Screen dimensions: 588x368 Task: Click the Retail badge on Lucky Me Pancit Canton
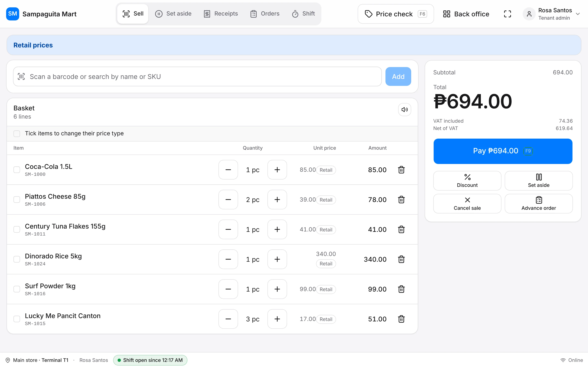[326, 319]
